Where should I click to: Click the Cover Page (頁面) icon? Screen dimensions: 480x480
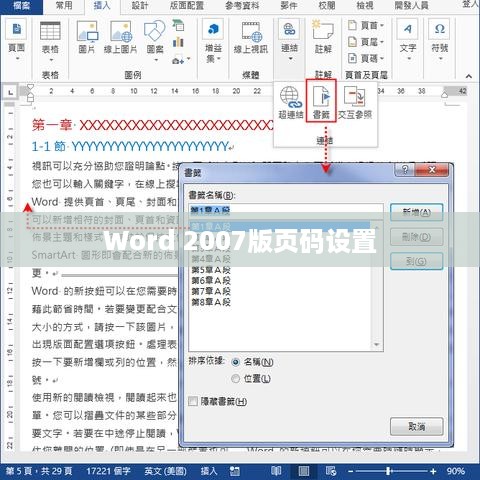pyautogui.click(x=17, y=30)
